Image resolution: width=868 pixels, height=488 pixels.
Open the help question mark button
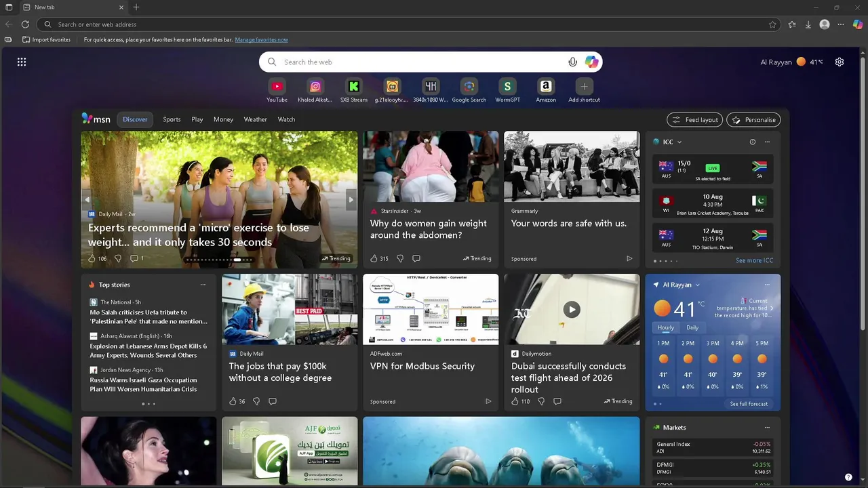tap(848, 477)
